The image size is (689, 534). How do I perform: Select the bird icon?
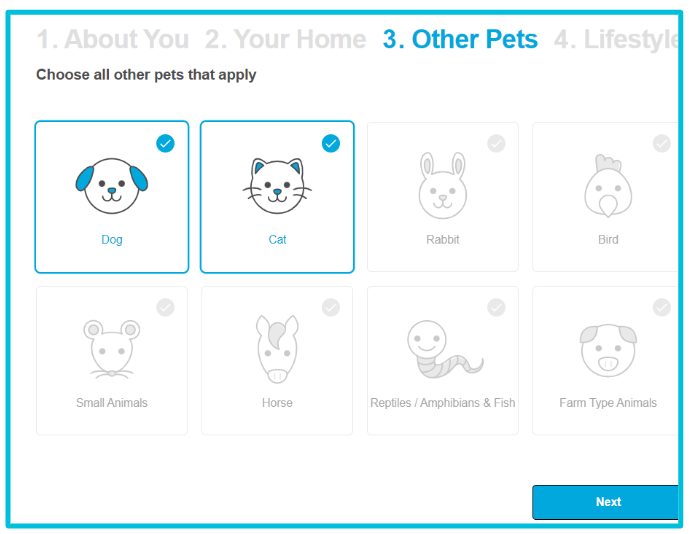608,185
